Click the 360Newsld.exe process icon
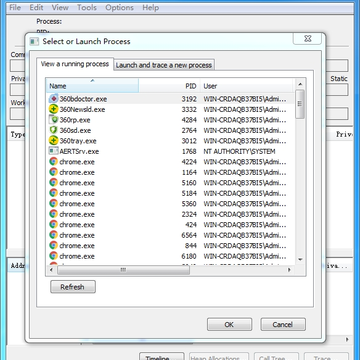 [53, 109]
